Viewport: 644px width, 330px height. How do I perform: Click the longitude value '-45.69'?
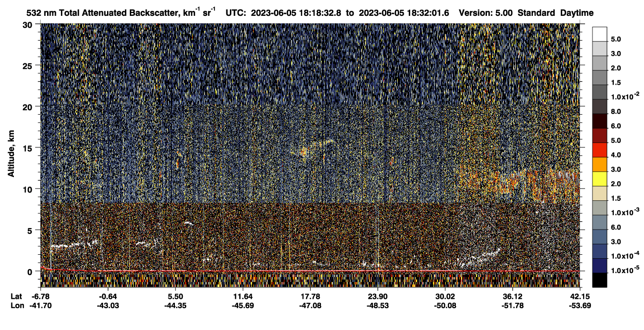(243, 305)
